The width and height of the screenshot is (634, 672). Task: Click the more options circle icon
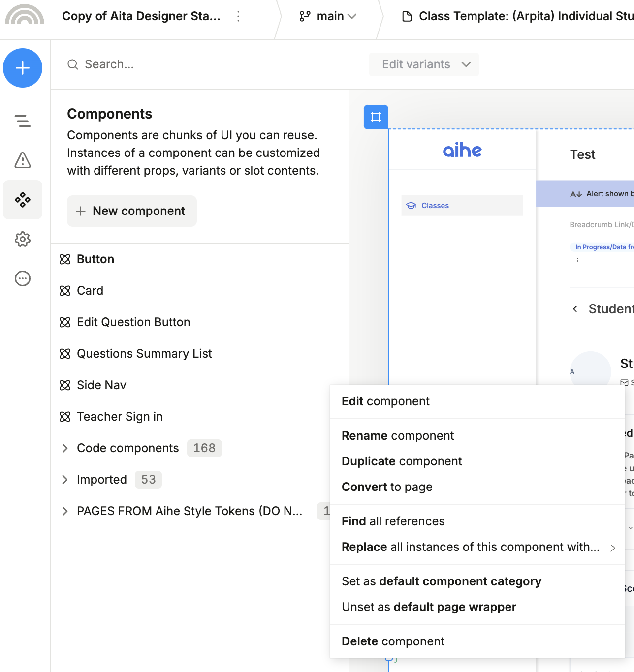pos(23,278)
